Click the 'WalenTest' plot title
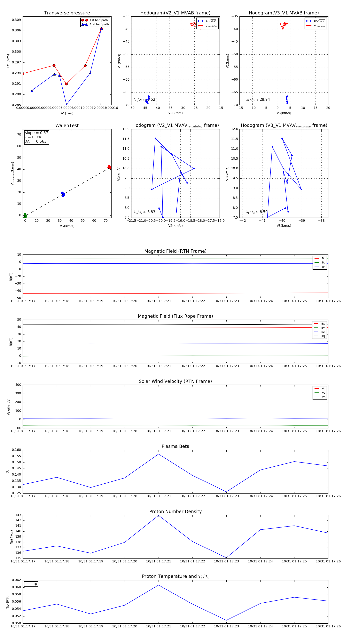Viewport: 351px width, 644px height. click(x=67, y=125)
